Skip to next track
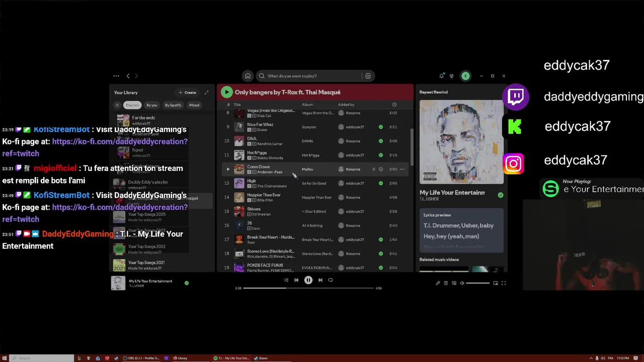This screenshot has width=644, height=362. click(x=320, y=280)
